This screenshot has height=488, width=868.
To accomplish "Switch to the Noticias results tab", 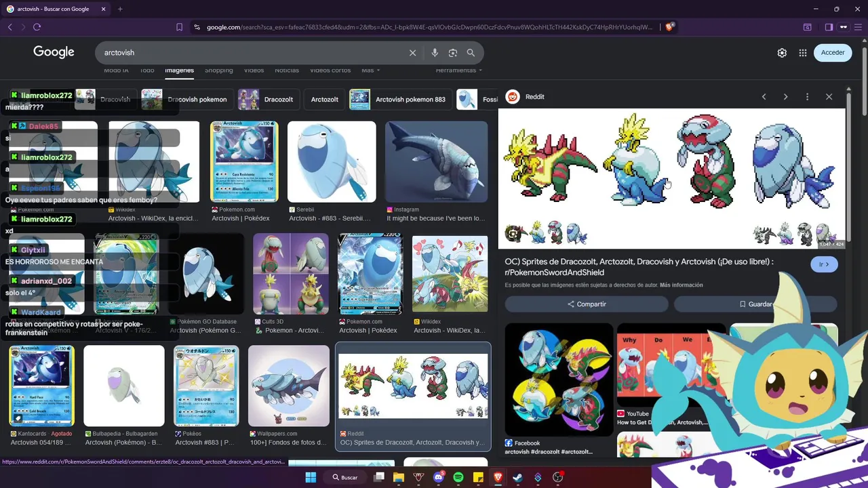I will point(287,70).
